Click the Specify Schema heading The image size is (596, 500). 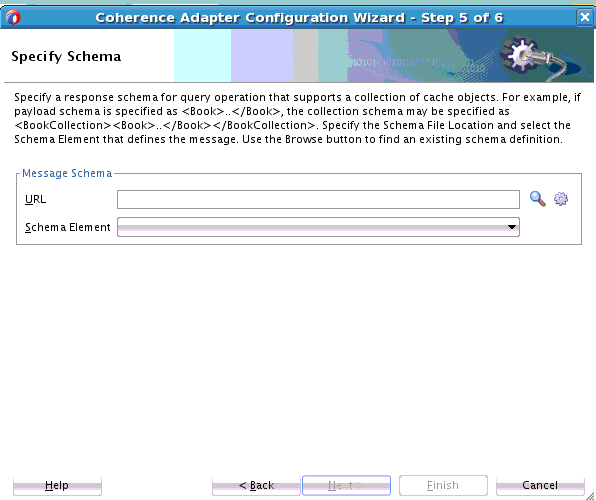click(66, 56)
